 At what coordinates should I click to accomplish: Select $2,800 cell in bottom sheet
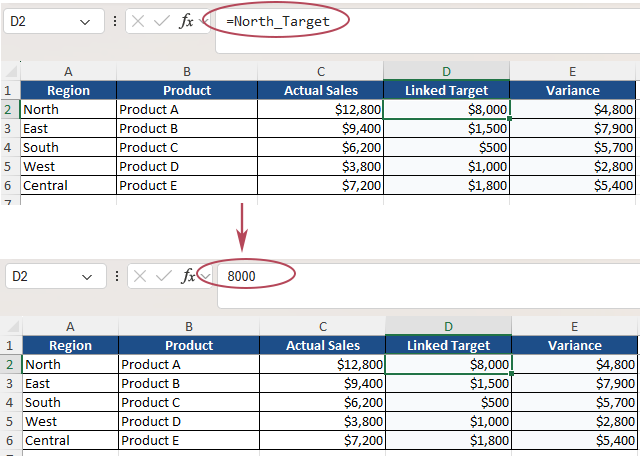coord(575,422)
